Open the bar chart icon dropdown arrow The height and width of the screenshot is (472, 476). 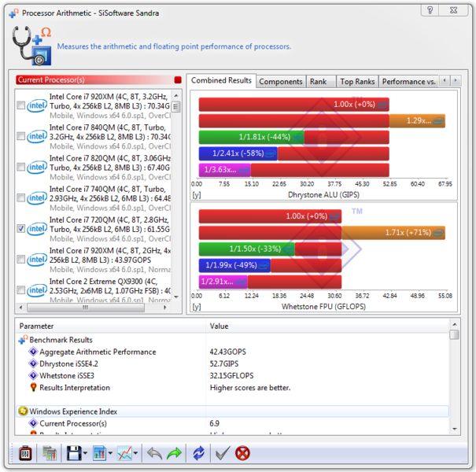click(110, 453)
